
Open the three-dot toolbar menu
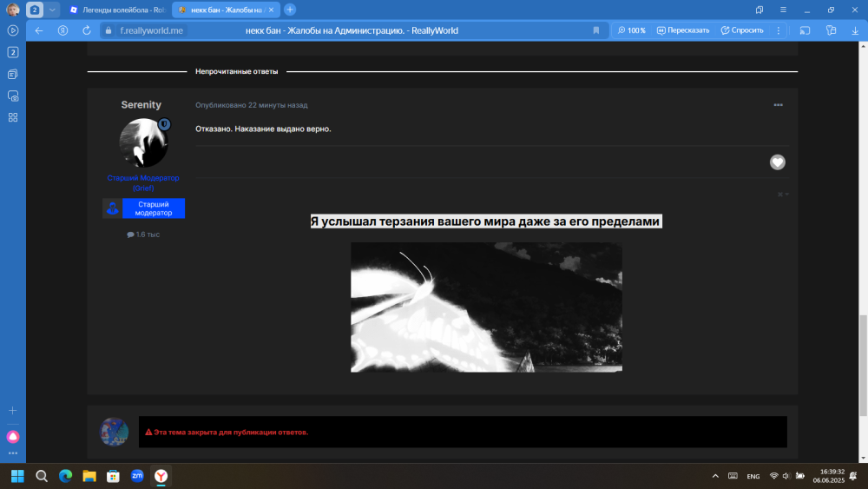tap(779, 30)
